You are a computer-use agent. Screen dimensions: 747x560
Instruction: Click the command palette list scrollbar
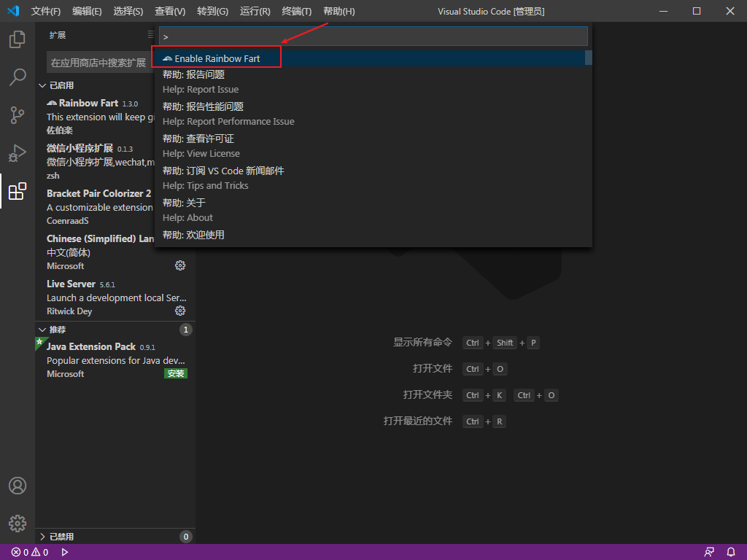point(589,58)
